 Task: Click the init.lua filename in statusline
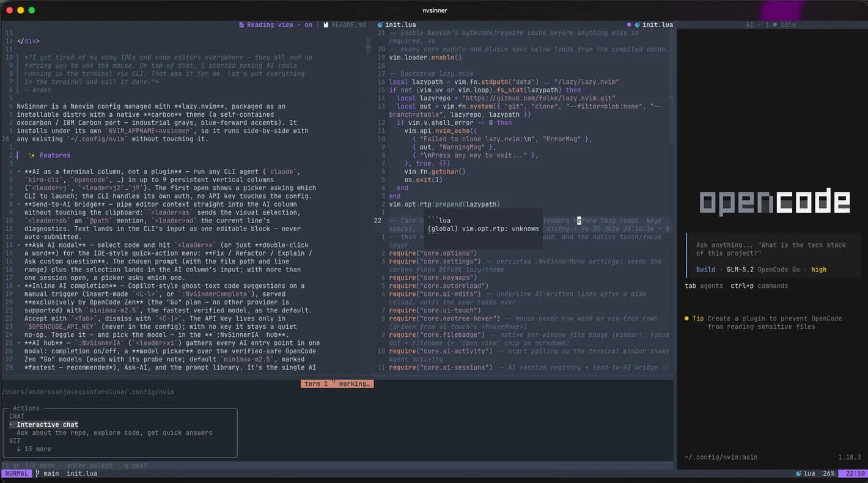tap(82, 473)
